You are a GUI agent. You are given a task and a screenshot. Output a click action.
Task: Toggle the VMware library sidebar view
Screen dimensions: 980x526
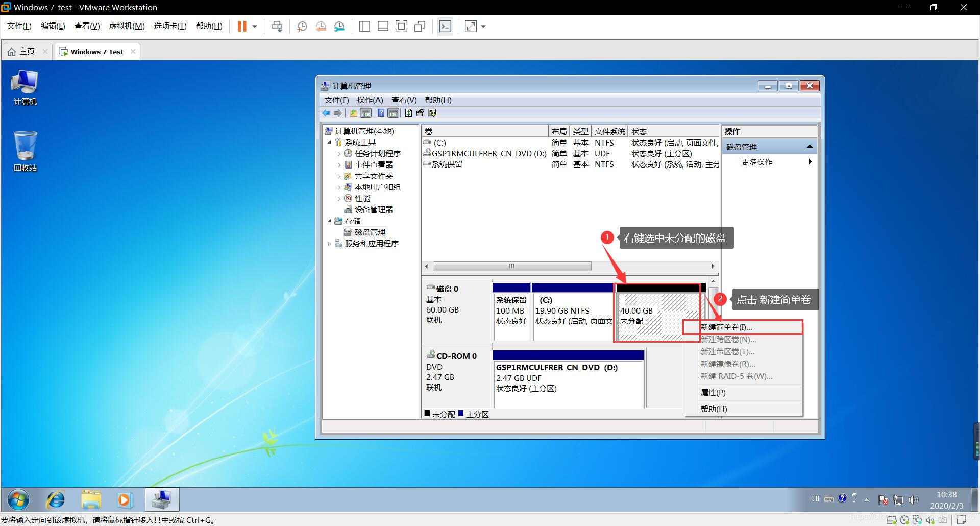pyautogui.click(x=364, y=26)
